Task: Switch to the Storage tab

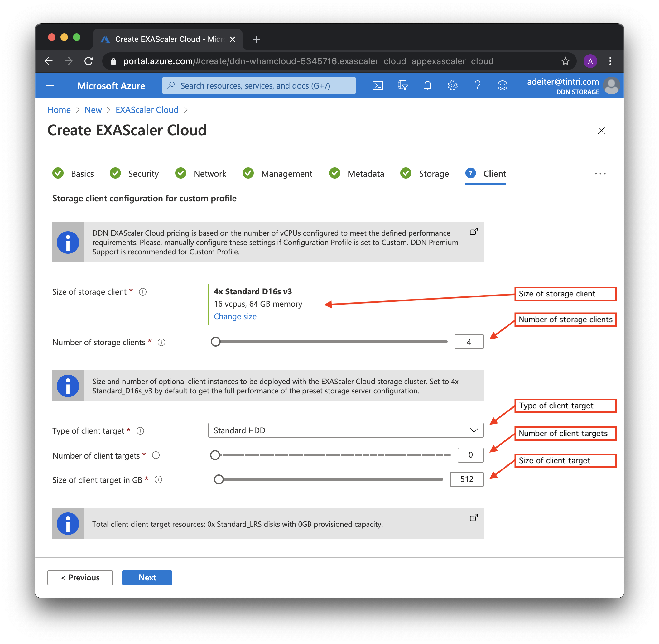Action: click(433, 174)
